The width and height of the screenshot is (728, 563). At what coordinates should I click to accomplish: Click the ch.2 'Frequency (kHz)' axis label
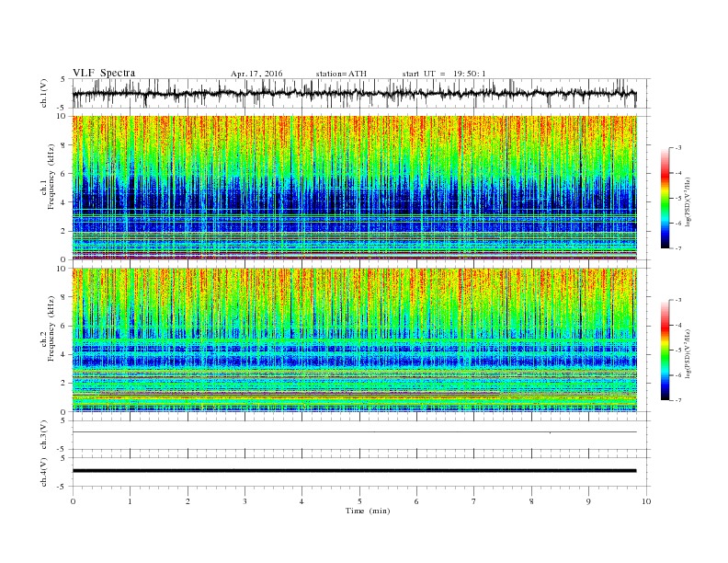pyautogui.click(x=51, y=328)
